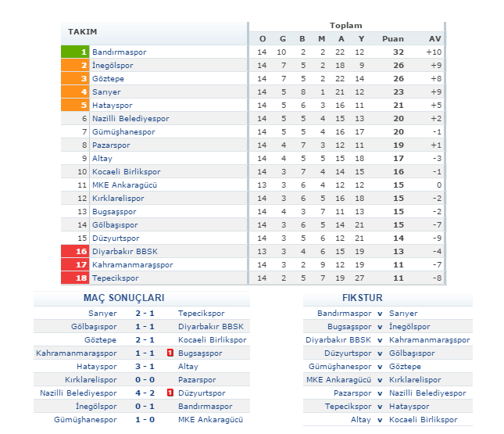Screen dimensions: 504x434
Task: Click the AV column header
Action: pyautogui.click(x=435, y=38)
